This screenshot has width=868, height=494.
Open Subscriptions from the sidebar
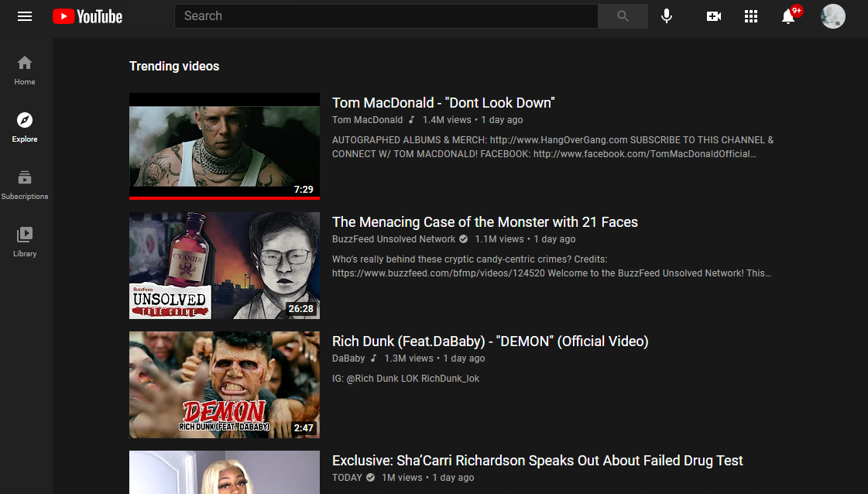[x=25, y=184]
